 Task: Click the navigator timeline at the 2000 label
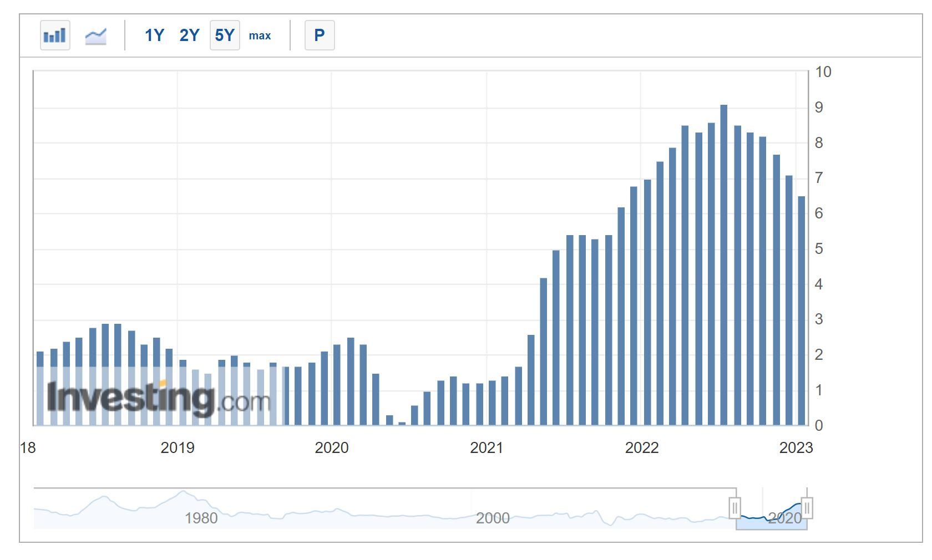[x=493, y=518]
